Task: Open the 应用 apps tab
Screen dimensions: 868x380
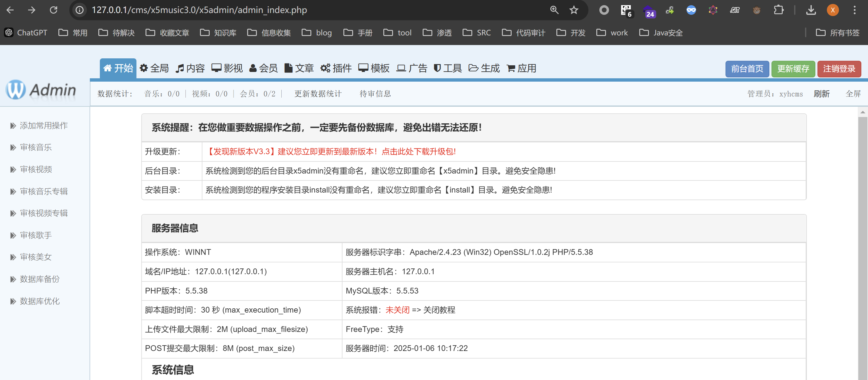Action: point(522,68)
